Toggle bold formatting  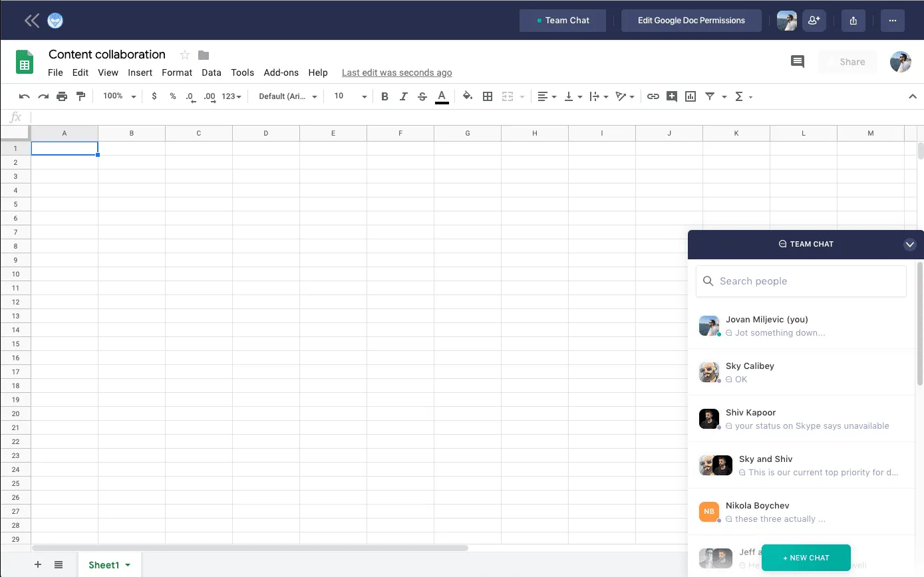[385, 96]
